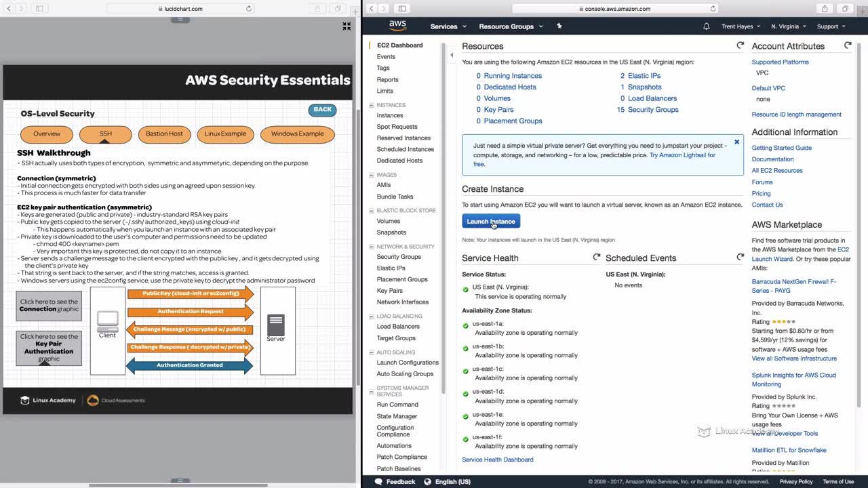This screenshot has height=488, width=868.
Task: Refresh the Resources panel
Action: point(740,45)
